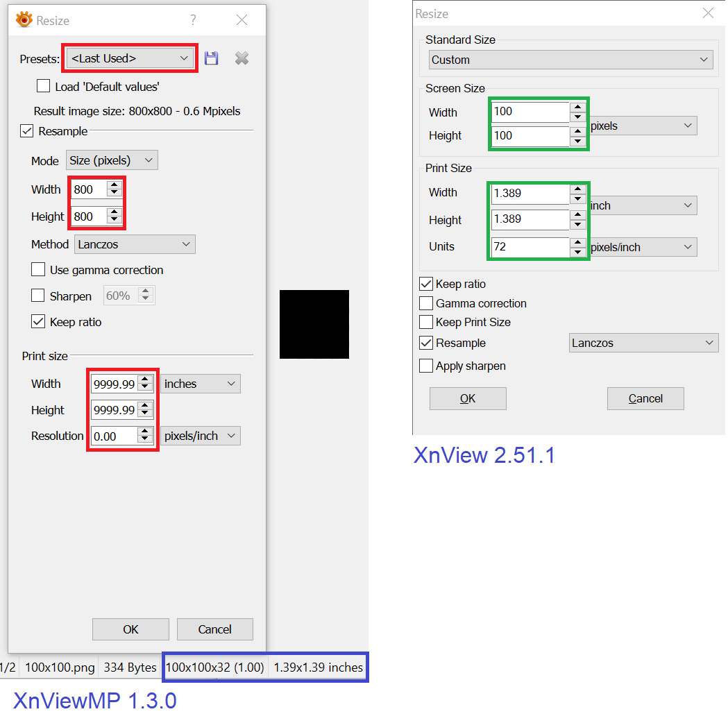Click the save preset floppy disk icon
Viewport: 728px width, 723px height.
[211, 58]
